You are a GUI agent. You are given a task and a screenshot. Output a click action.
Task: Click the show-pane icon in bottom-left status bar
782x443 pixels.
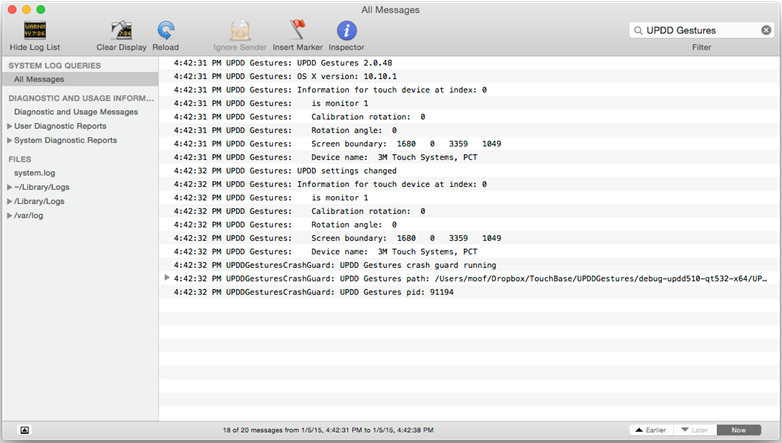(x=24, y=430)
